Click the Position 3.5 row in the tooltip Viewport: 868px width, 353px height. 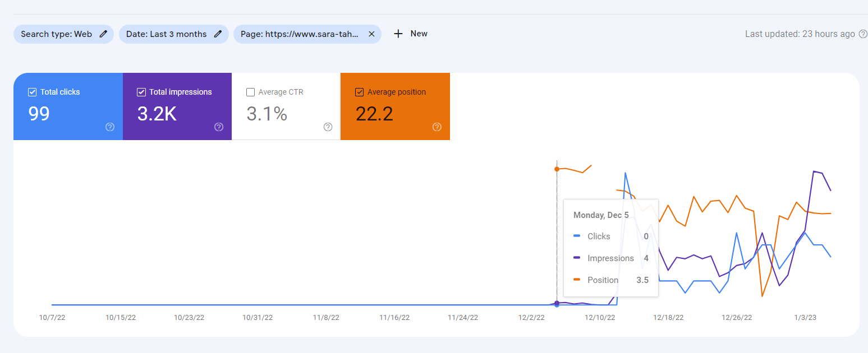pyautogui.click(x=611, y=280)
